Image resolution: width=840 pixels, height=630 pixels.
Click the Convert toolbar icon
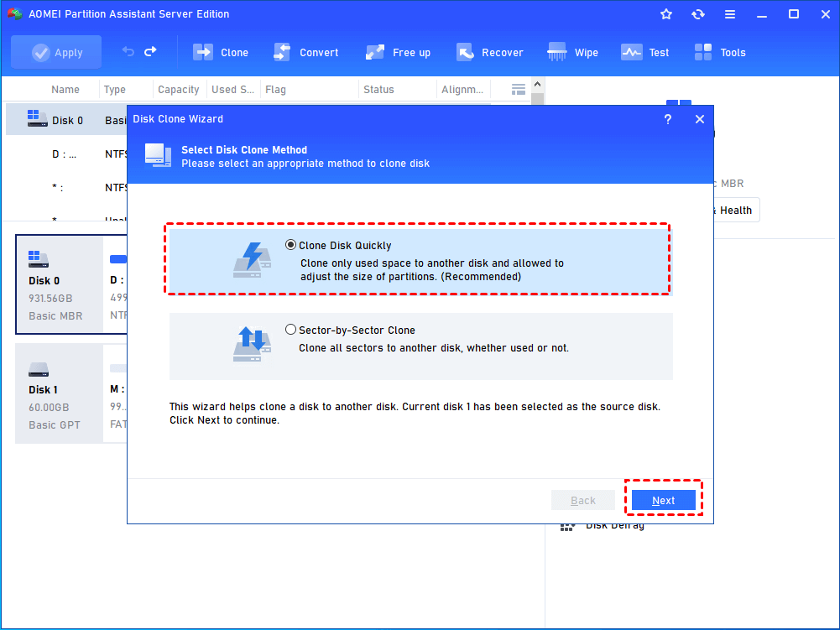[x=282, y=53]
